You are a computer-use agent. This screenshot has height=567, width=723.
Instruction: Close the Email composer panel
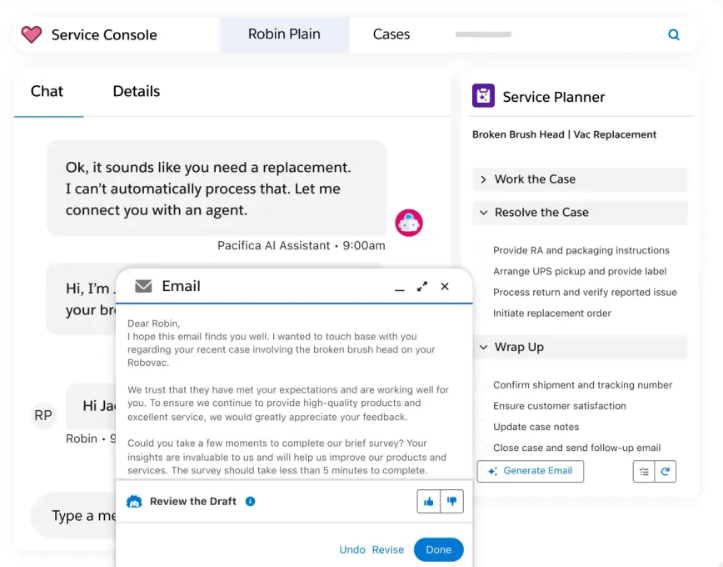point(444,286)
